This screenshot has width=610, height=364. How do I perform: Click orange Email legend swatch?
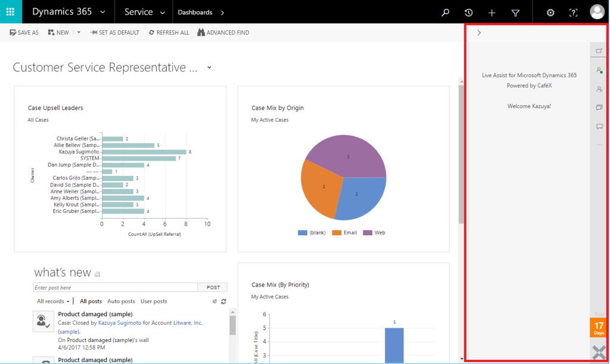coord(337,232)
